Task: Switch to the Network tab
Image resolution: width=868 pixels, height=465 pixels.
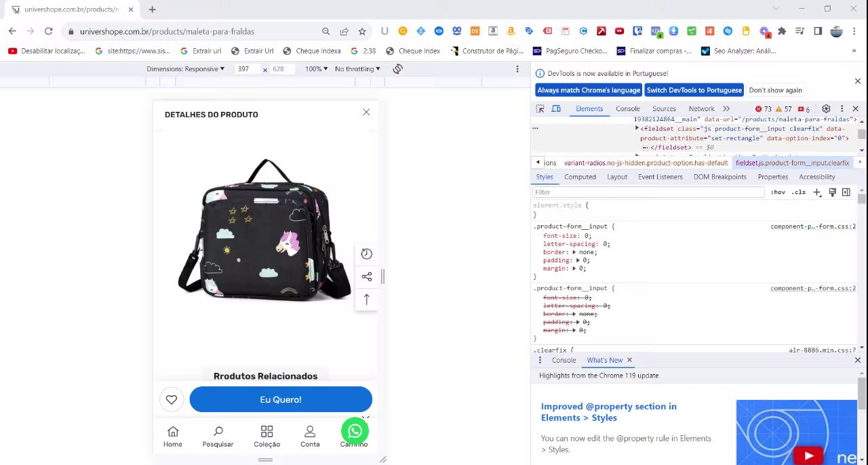Action: [x=701, y=108]
